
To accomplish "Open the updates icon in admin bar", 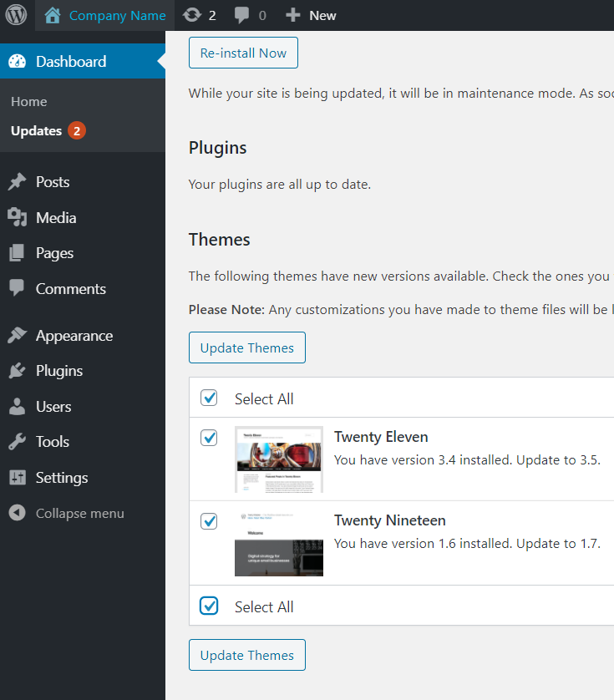I will coord(192,15).
